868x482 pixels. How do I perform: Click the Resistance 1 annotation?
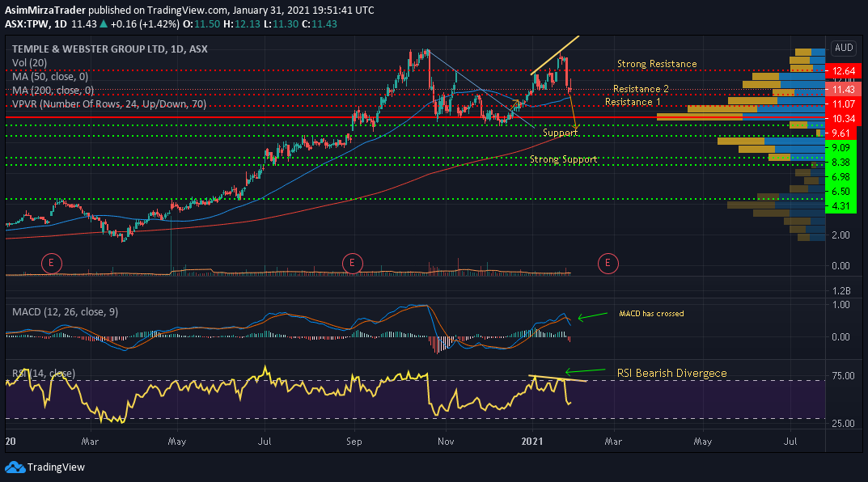[x=633, y=103]
